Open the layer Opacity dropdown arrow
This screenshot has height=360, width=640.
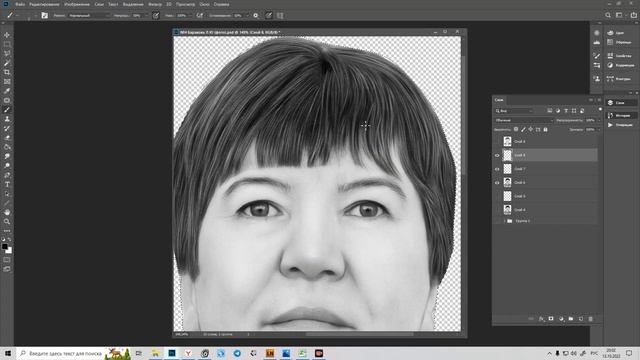click(599, 120)
